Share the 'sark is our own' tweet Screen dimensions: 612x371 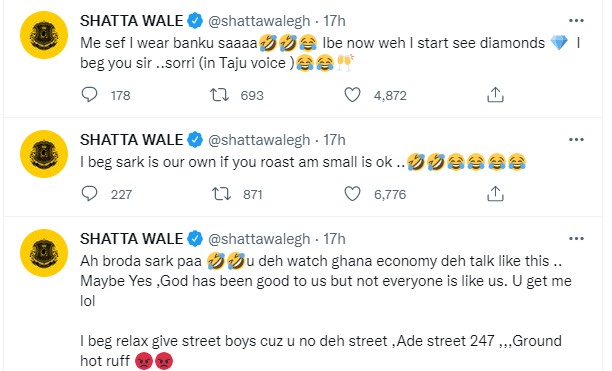[495, 194]
